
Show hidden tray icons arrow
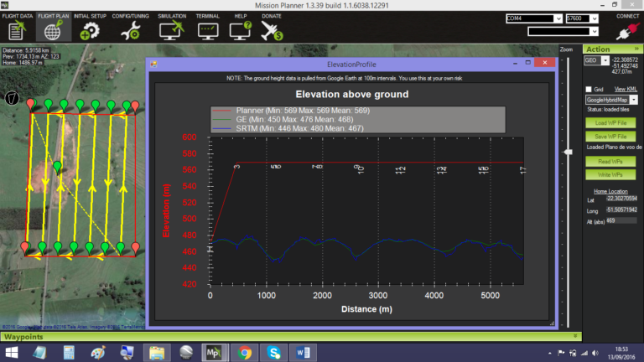click(549, 353)
